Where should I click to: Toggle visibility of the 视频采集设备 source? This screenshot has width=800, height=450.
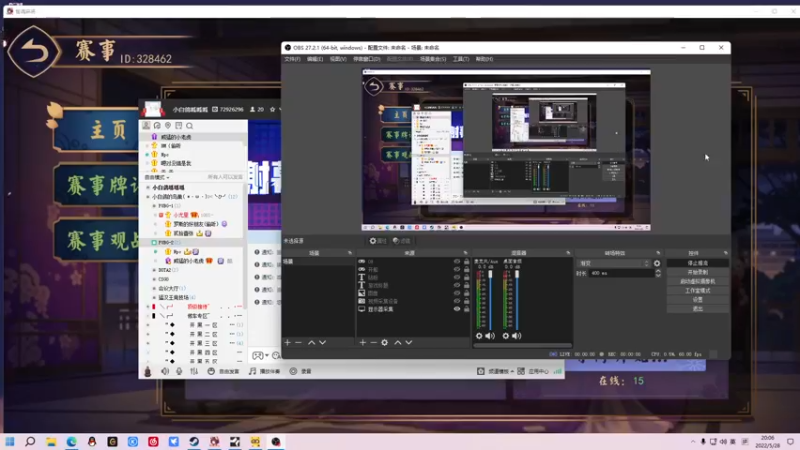[x=457, y=301]
